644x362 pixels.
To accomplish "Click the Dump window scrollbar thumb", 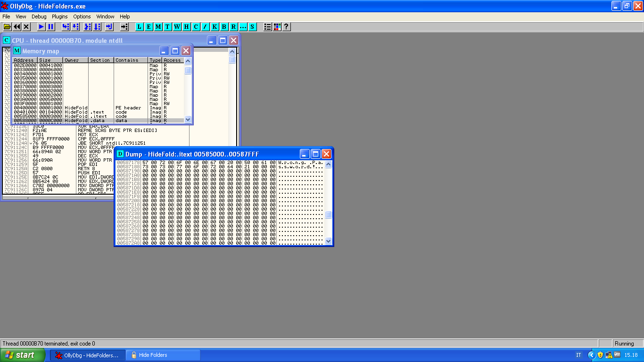I will click(329, 214).
